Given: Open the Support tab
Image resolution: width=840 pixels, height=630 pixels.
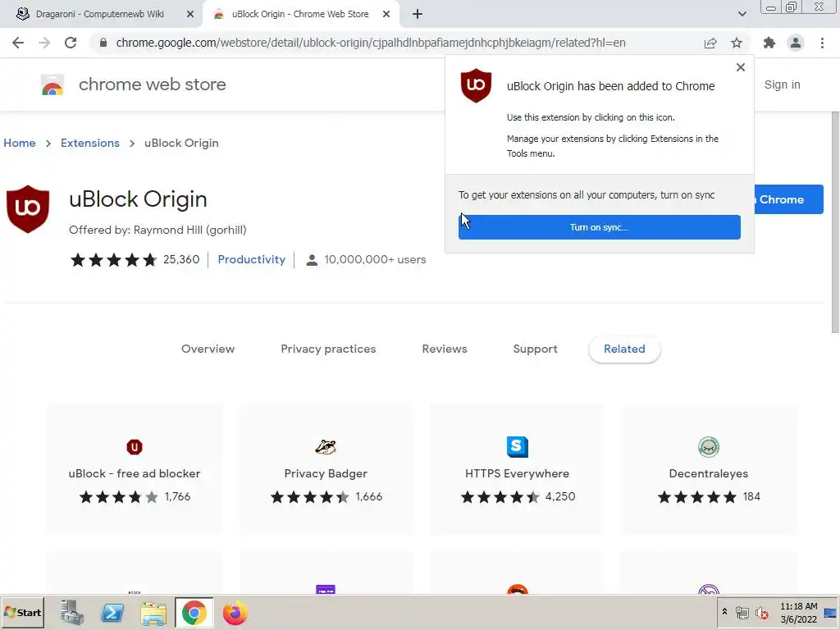Looking at the screenshot, I should (x=535, y=349).
